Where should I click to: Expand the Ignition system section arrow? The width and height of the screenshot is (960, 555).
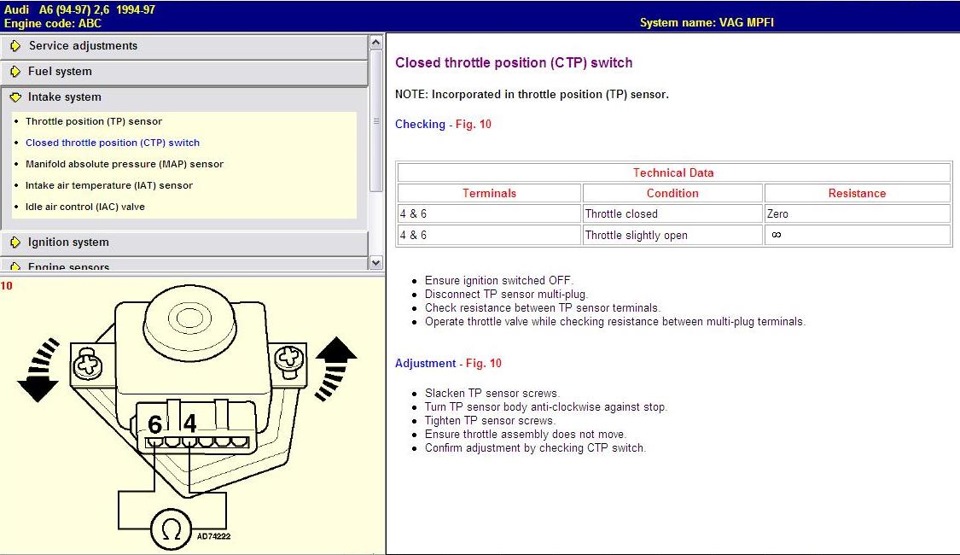tap(15, 243)
